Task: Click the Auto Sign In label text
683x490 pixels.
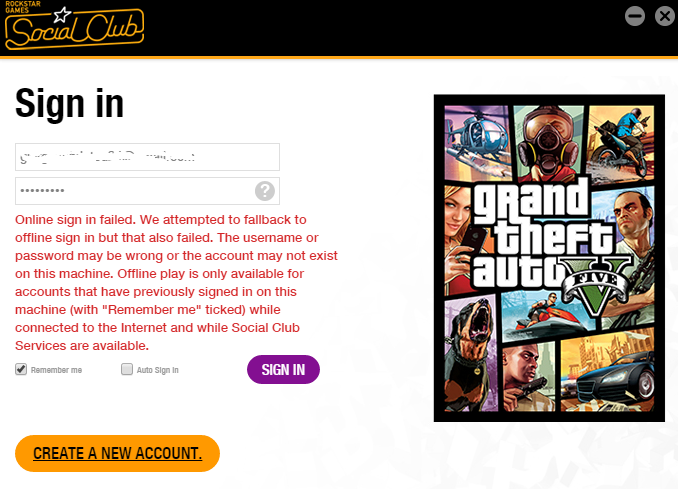Action: tap(158, 370)
